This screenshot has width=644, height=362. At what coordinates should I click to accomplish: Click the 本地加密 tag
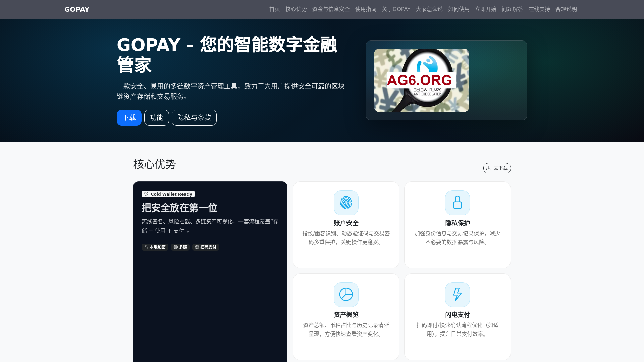tap(155, 247)
